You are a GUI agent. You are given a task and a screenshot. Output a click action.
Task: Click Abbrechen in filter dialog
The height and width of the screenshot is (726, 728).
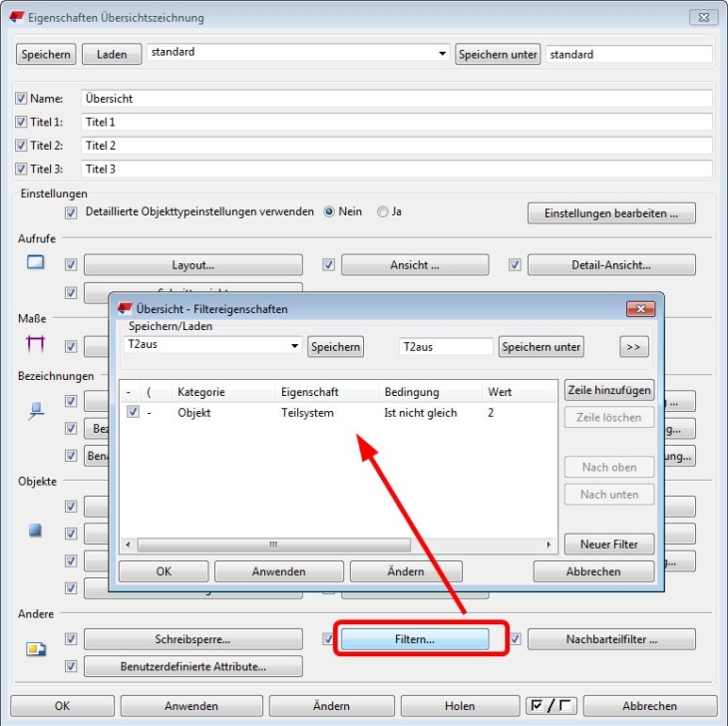coord(593,571)
